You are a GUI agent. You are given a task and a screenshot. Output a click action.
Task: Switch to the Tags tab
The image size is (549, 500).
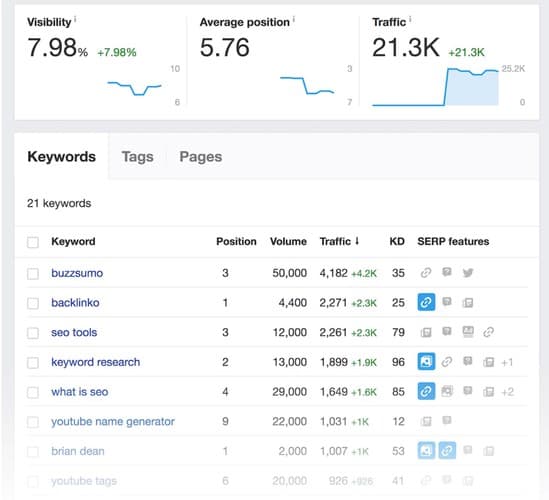pyautogui.click(x=138, y=157)
